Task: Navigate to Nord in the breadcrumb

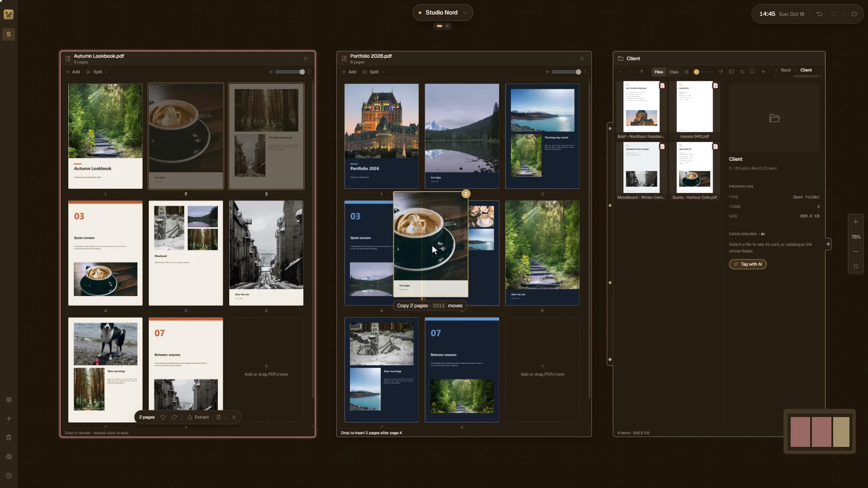Action: pyautogui.click(x=786, y=70)
